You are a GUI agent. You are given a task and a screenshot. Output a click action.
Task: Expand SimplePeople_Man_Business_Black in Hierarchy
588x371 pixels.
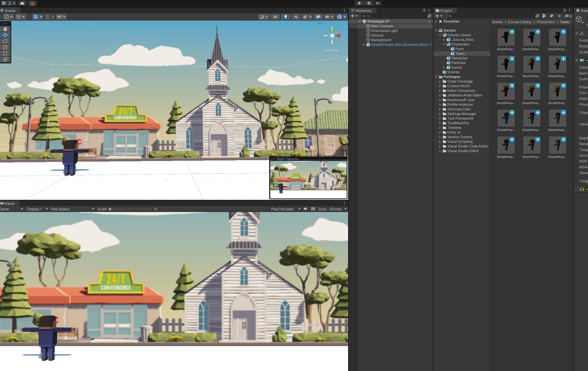364,45
